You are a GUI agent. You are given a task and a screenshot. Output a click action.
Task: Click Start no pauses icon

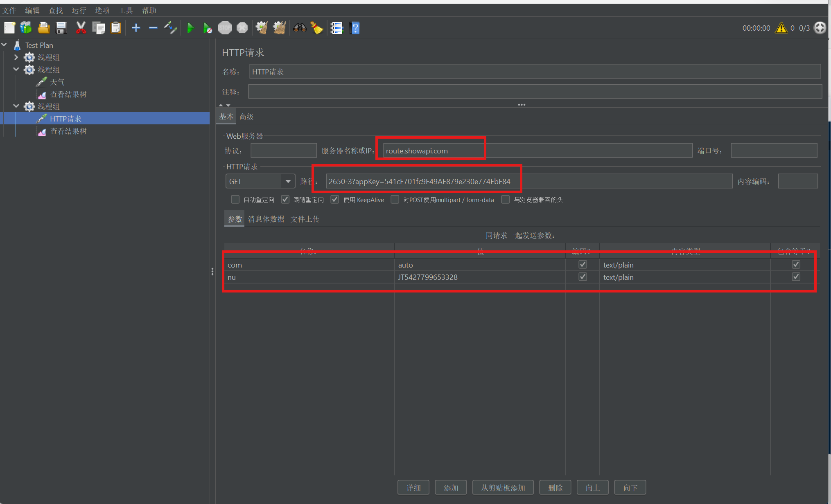point(208,28)
